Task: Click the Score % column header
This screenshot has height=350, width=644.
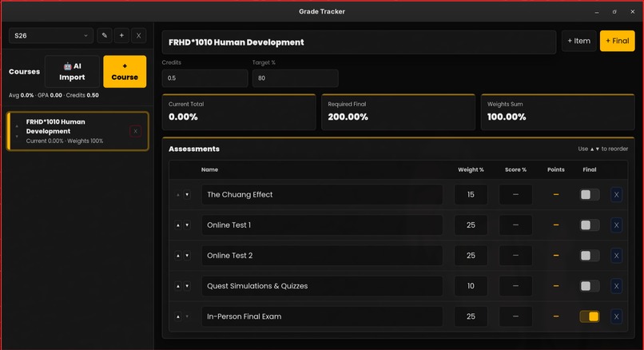Action: pos(515,169)
